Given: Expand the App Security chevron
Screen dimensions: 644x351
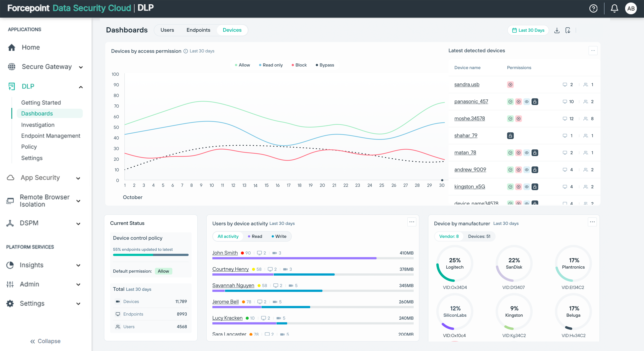Looking at the screenshot, I should [x=78, y=178].
